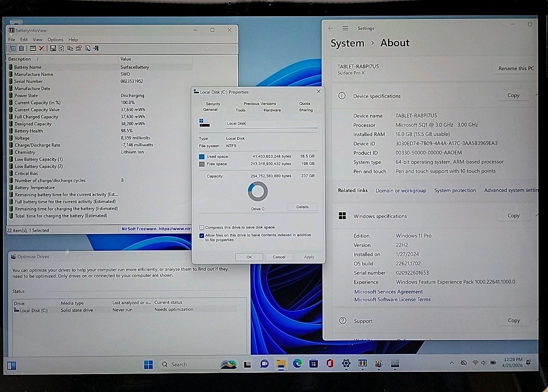The image size is (548, 392).
Task: Select the Number of charge/discharge cycles row
Action: (100, 181)
